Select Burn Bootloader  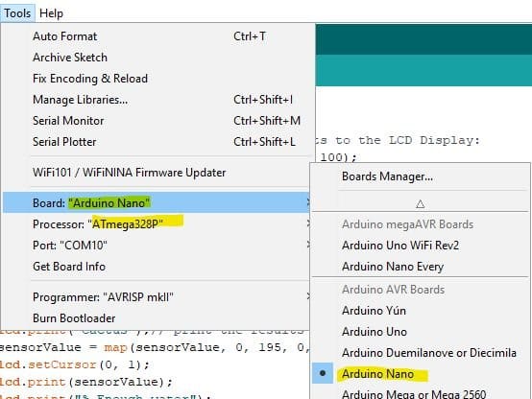(157, 318)
